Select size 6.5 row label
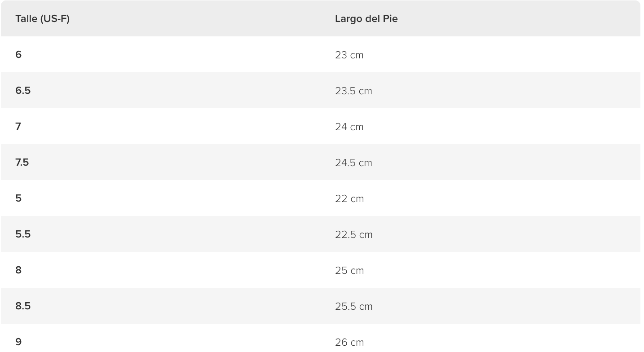The image size is (644, 352). tap(23, 90)
